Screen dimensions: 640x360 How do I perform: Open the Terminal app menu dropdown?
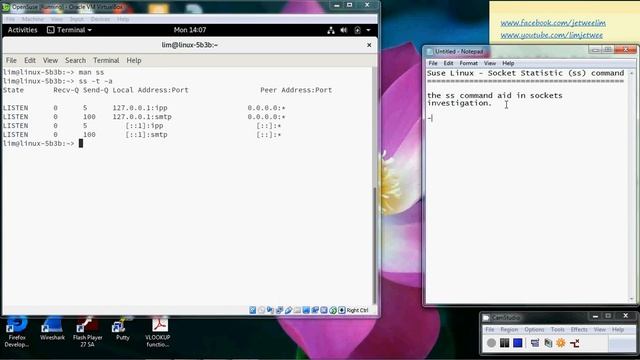point(69,30)
